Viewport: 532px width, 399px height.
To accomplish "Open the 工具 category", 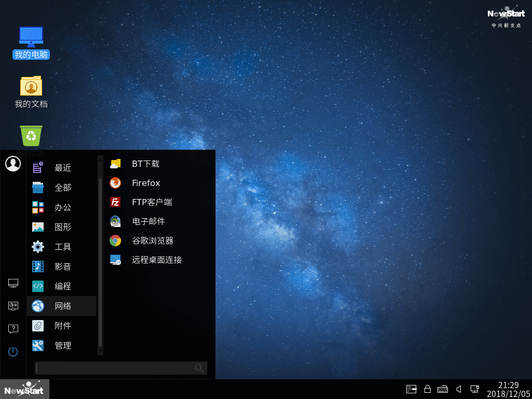I will [x=61, y=247].
